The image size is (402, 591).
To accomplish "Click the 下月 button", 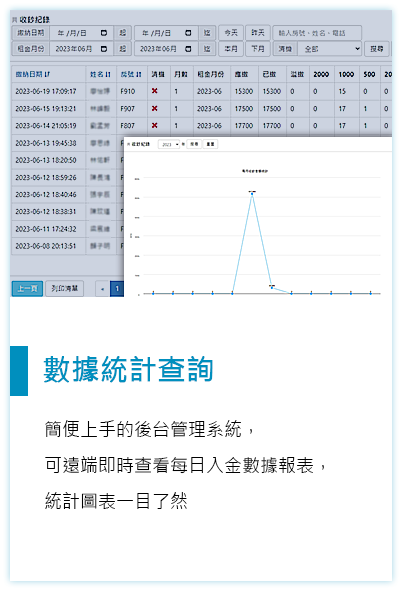I will pos(258,49).
